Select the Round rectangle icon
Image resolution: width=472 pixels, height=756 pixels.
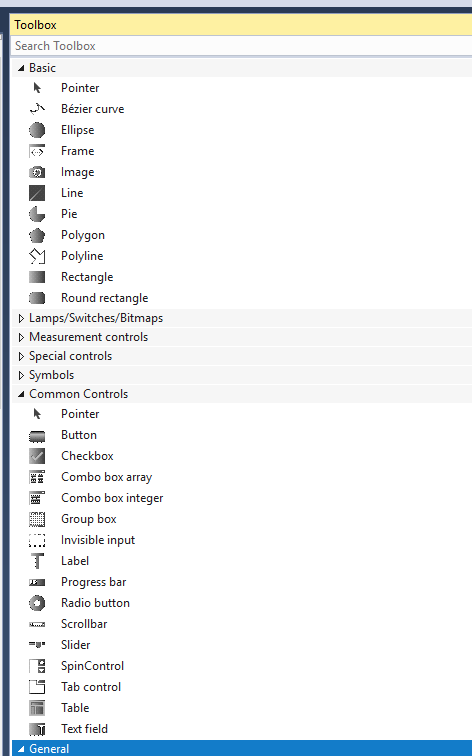coord(37,298)
